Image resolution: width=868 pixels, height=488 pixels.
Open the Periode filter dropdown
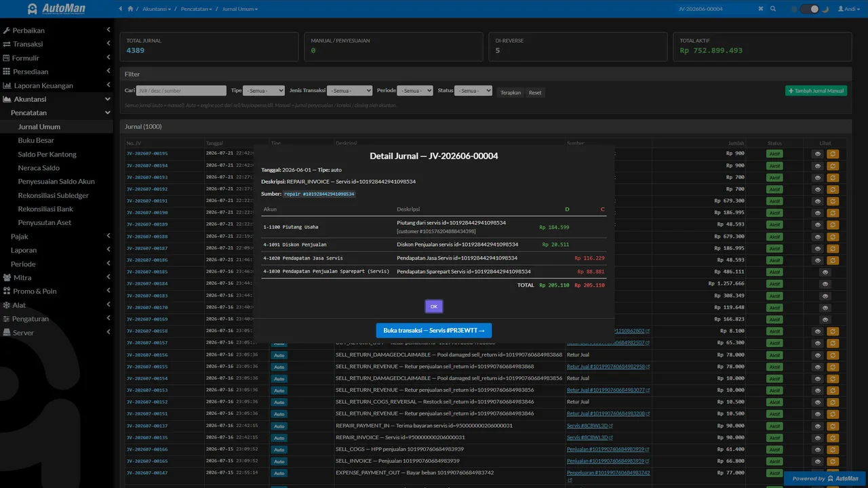tap(414, 90)
